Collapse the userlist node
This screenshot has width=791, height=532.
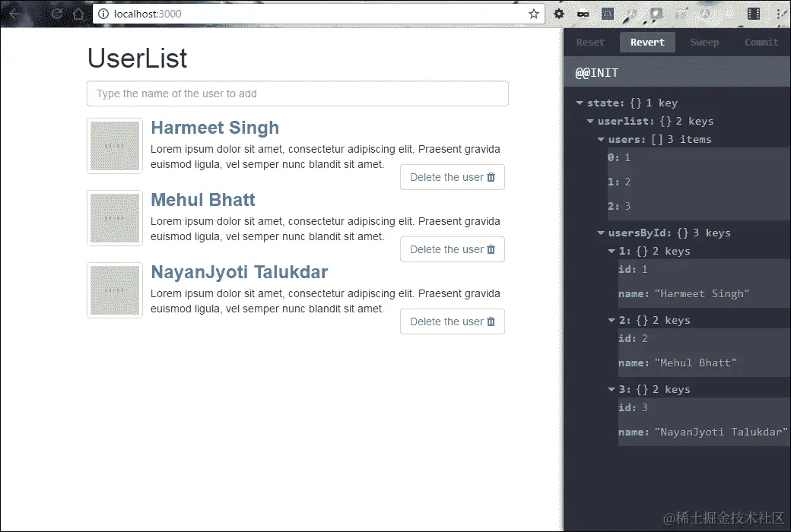coord(590,121)
